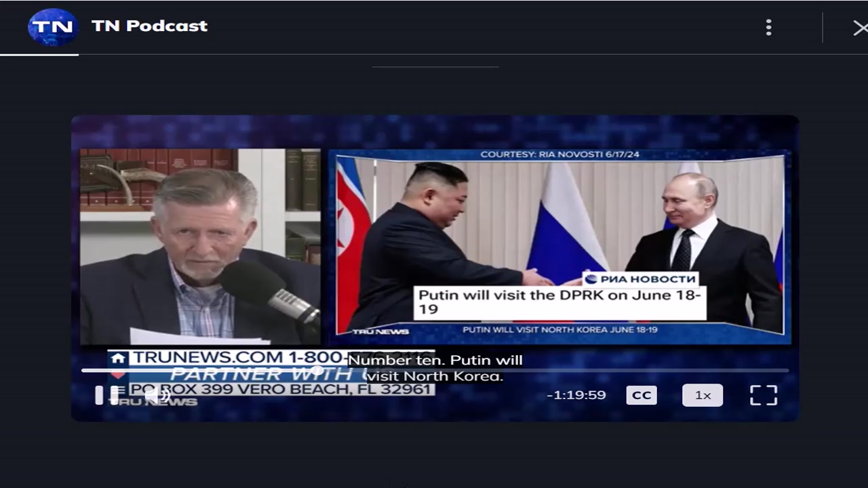The image size is (868, 488).
Task: Open the 1x playback speed selector
Action: coord(703,395)
